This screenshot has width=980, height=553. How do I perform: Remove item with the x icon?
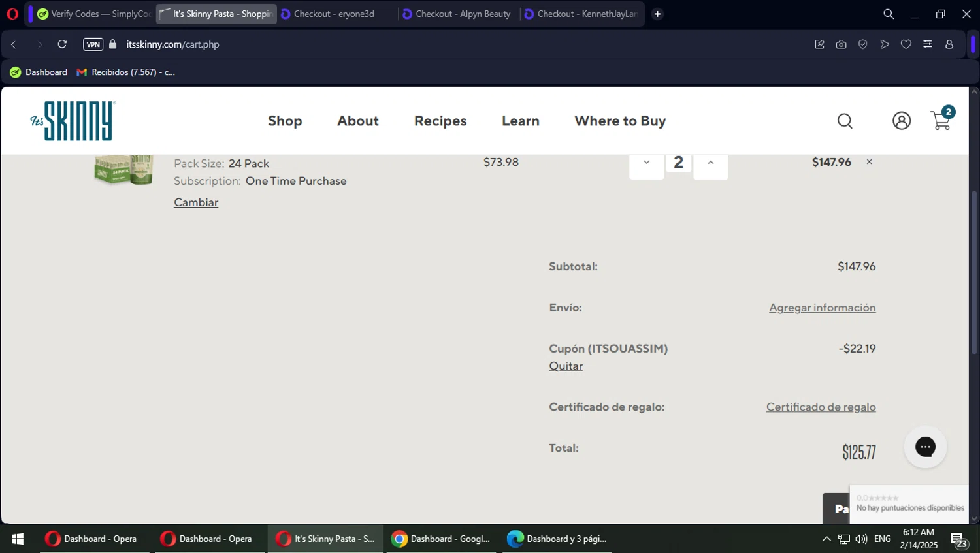(x=869, y=162)
